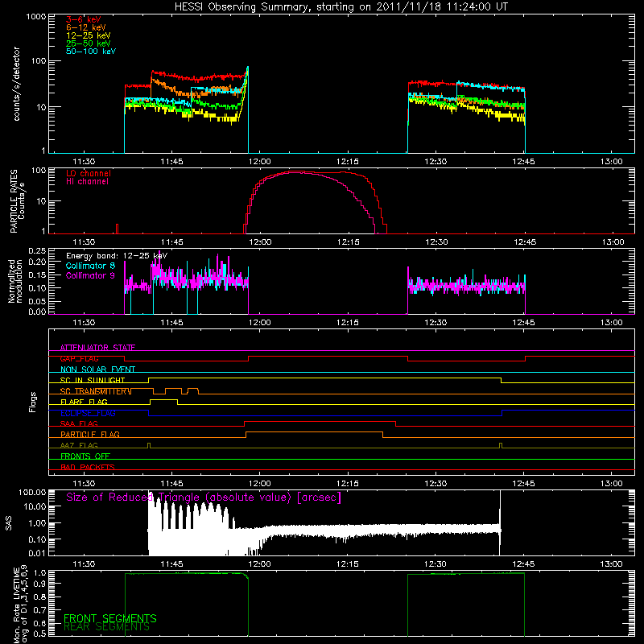644x644 pixels.
Task: Click the 0.9 tick on the livetime axis
Action: [41, 582]
